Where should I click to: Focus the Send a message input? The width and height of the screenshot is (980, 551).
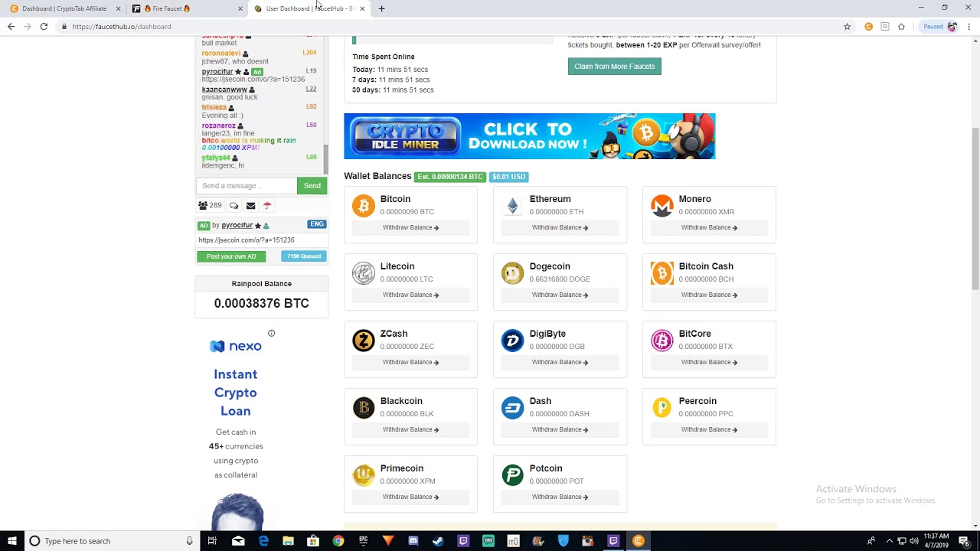pos(247,186)
